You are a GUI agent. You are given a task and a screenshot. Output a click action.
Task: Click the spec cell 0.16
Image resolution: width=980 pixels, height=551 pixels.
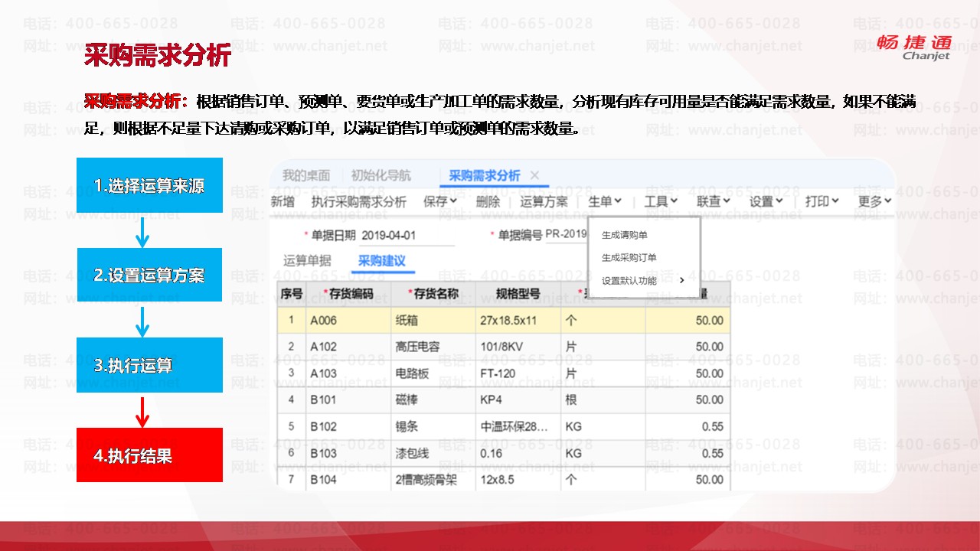point(518,453)
